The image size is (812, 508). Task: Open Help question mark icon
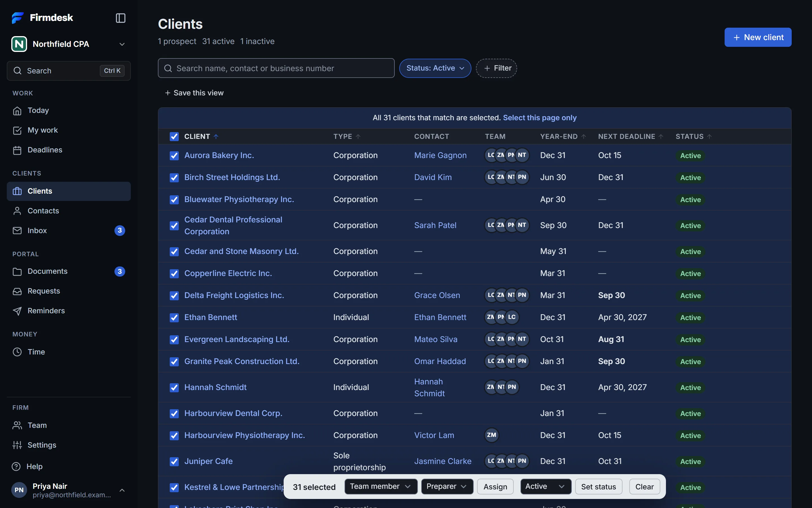coord(16,467)
